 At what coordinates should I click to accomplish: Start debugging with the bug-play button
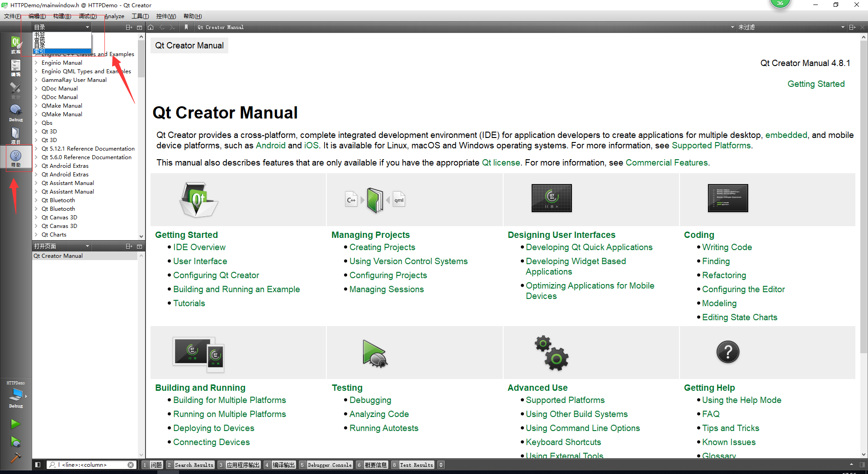[15, 441]
